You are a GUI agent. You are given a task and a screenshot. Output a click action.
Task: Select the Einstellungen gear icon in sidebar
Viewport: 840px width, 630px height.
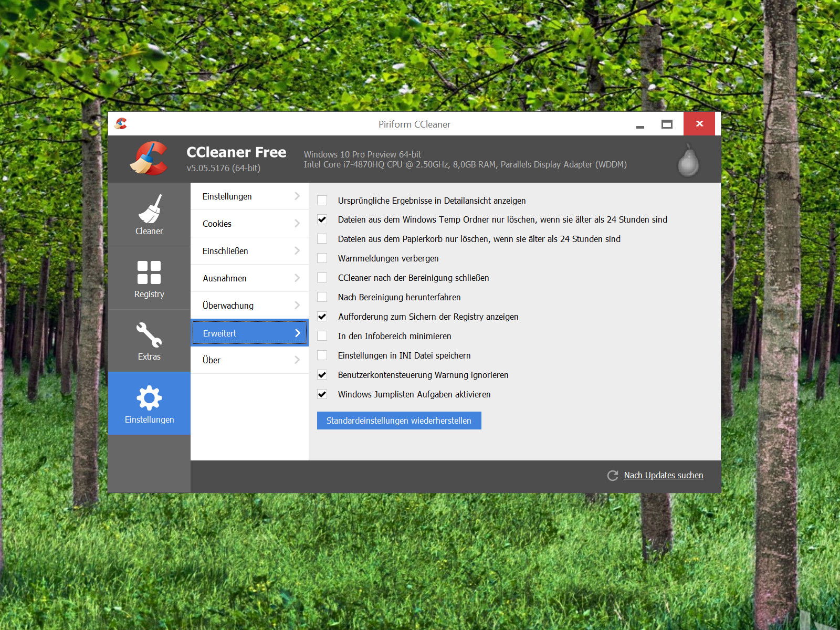(149, 398)
